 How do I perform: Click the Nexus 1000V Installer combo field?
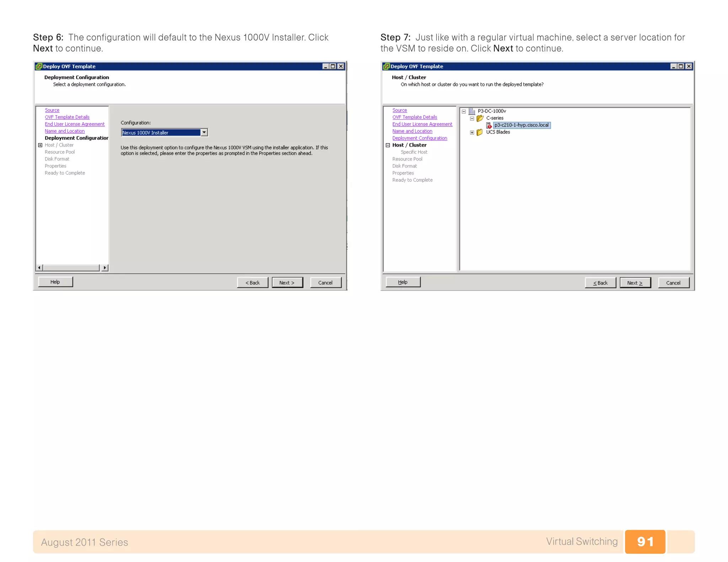click(161, 133)
